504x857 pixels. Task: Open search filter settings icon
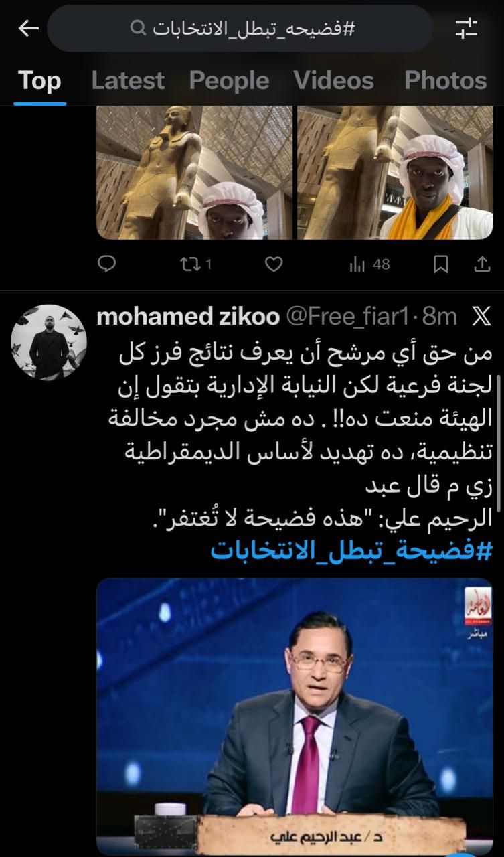pos(466,28)
